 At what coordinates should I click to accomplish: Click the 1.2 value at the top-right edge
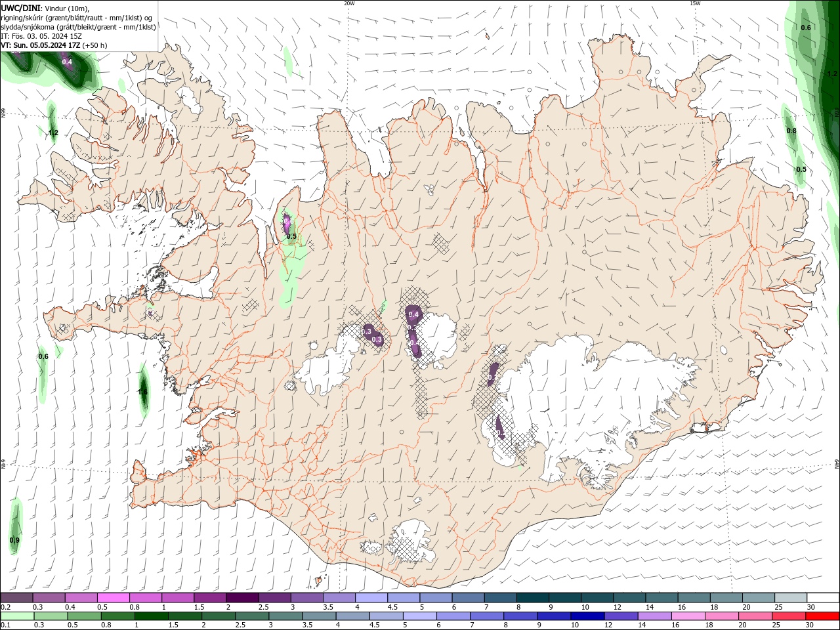tap(832, 73)
